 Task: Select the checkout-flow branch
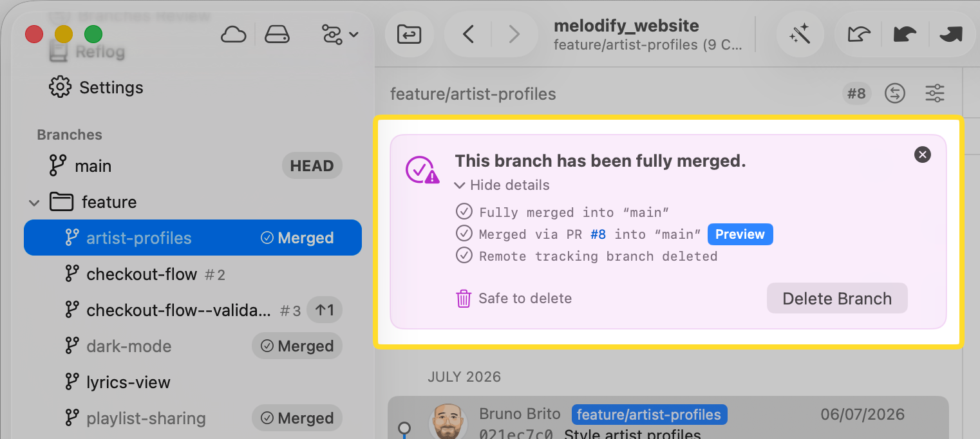coord(193,274)
